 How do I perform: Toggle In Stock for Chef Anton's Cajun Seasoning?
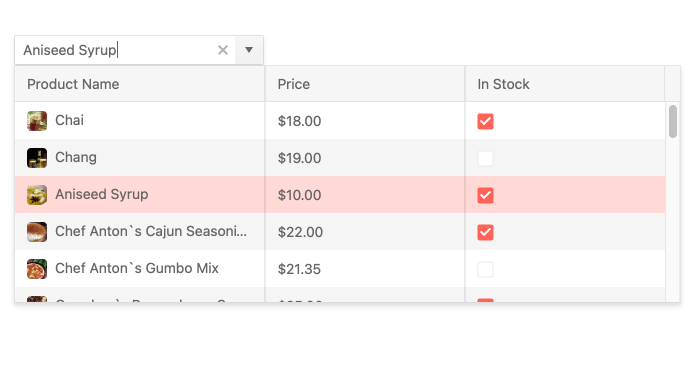[485, 232]
